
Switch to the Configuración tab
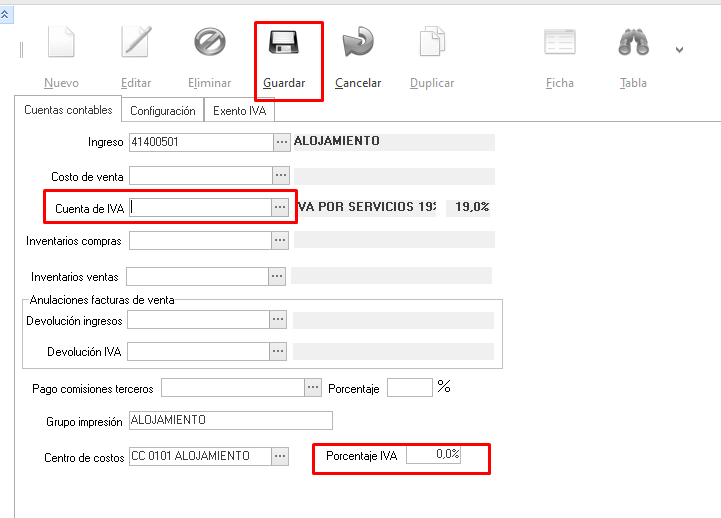(x=162, y=111)
